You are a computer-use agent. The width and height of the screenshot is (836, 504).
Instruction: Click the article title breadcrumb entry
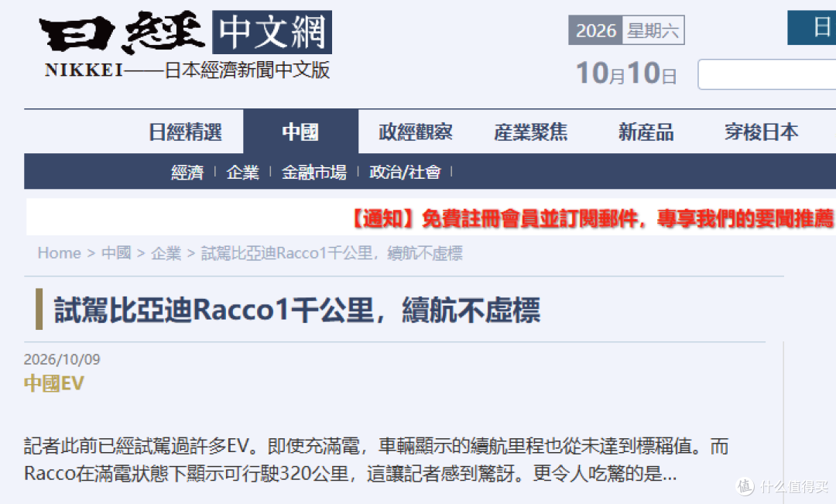331,253
